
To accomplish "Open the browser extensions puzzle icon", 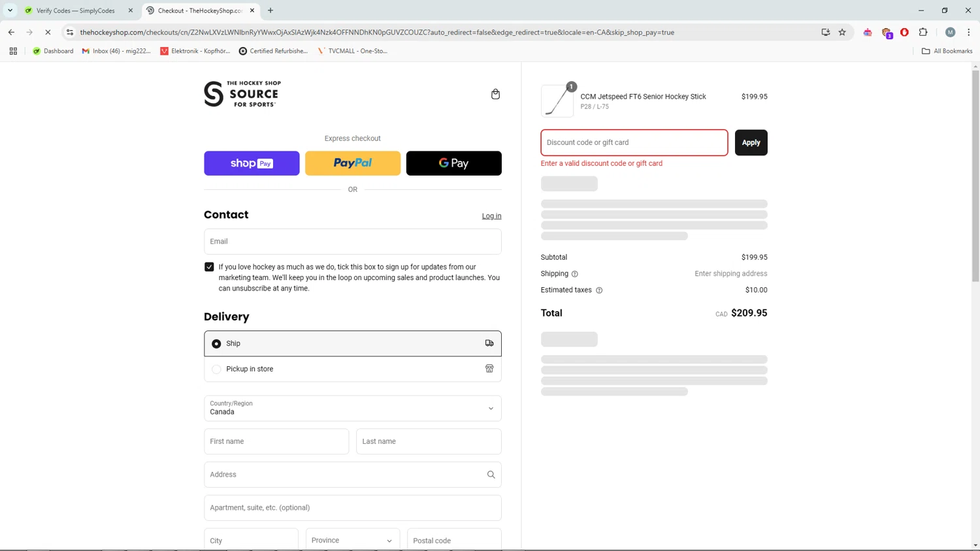I will pos(923,32).
